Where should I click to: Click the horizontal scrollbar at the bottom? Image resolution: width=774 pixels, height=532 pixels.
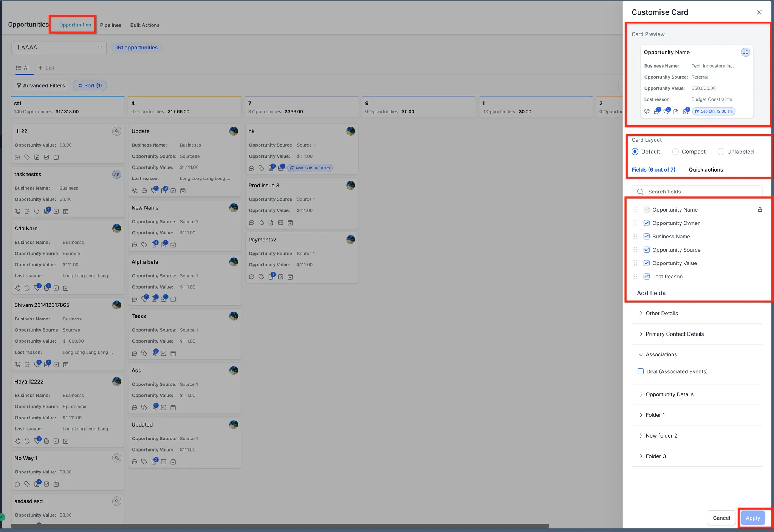280,526
